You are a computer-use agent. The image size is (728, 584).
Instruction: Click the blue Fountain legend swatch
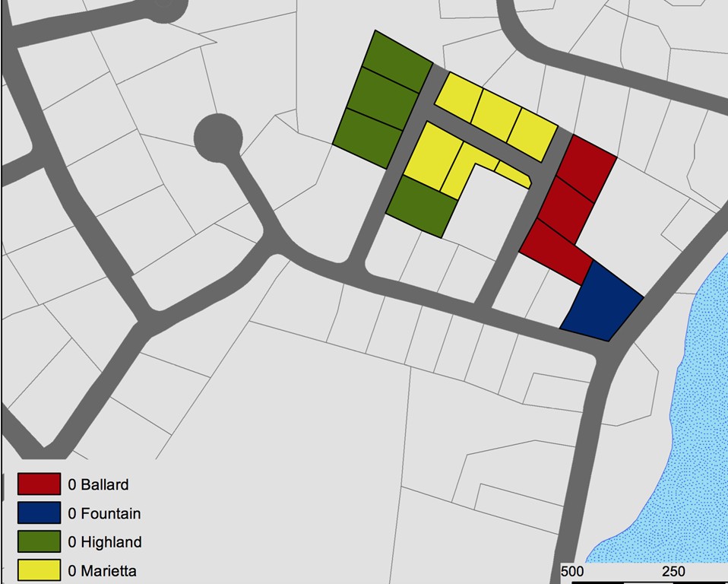click(x=39, y=513)
